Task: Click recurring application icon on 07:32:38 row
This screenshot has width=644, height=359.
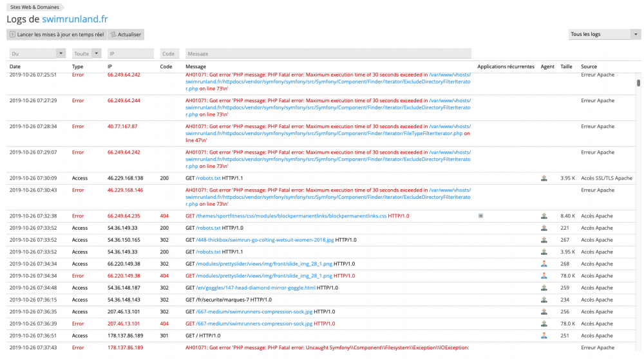Action: 480,216
